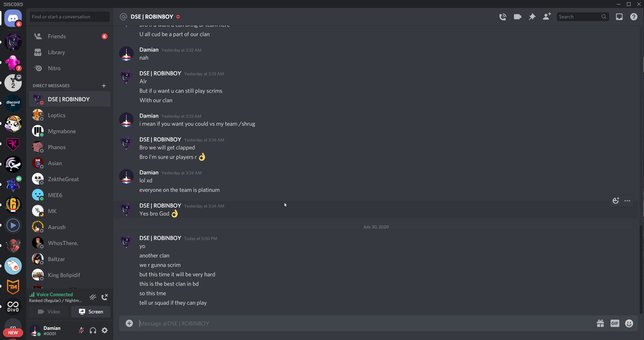Screen dimensions: 644x340
Task: Disconnect from the voice channel
Action: [105, 297]
